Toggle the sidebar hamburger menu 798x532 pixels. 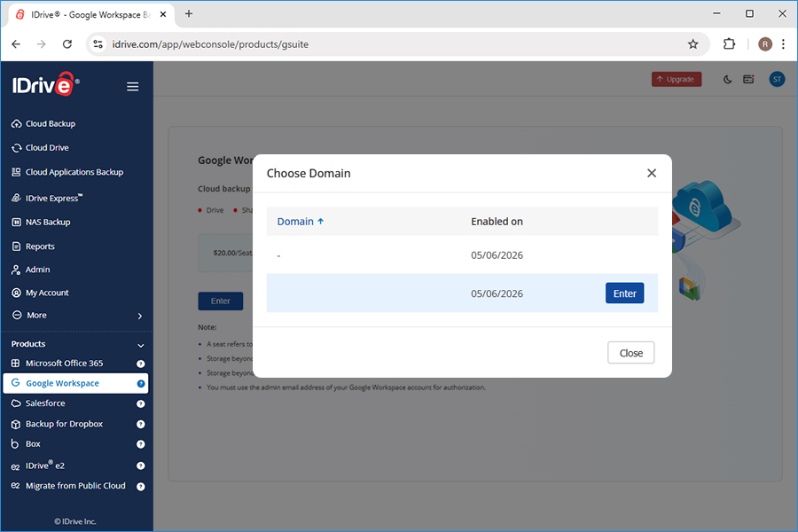click(133, 87)
